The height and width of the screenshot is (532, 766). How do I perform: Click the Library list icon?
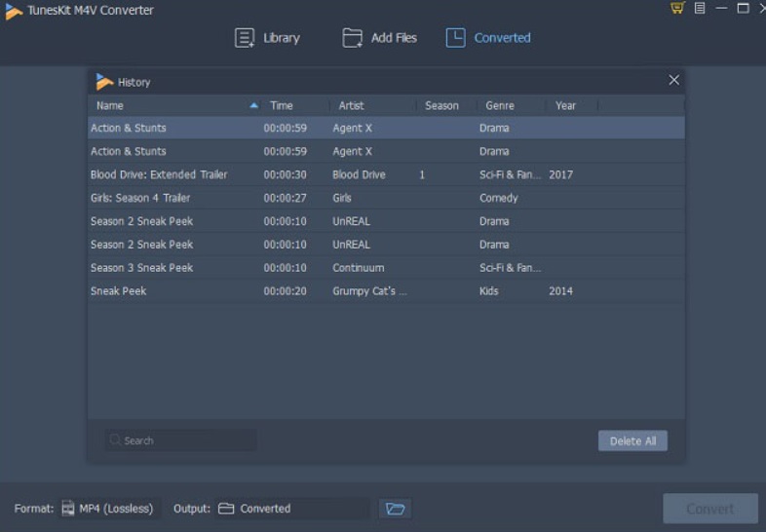point(245,38)
